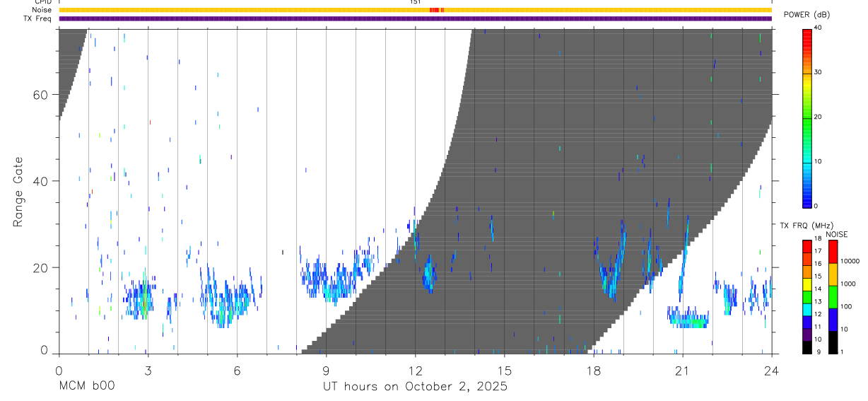Image resolution: width=868 pixels, height=401 pixels.
Task: Click the 'Noise' row label at top left
Action: [x=42, y=10]
